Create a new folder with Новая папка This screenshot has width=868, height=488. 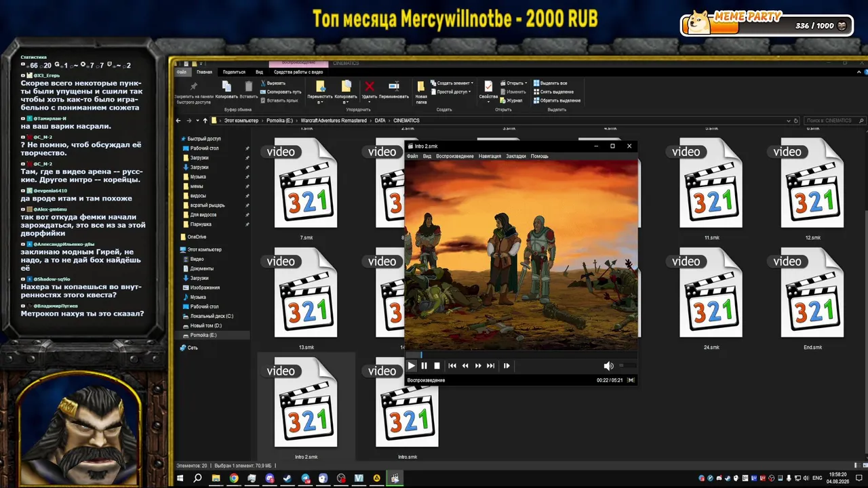[x=421, y=91]
